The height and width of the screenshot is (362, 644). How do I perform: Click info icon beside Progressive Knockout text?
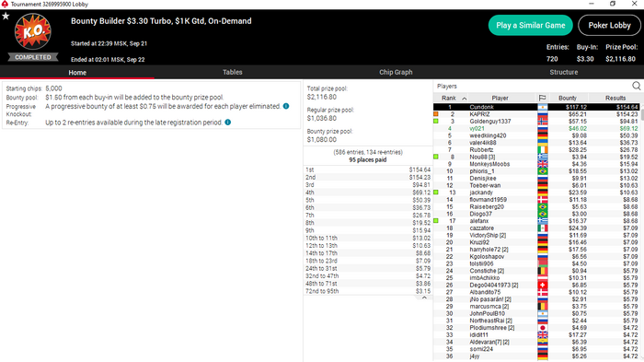(x=286, y=106)
